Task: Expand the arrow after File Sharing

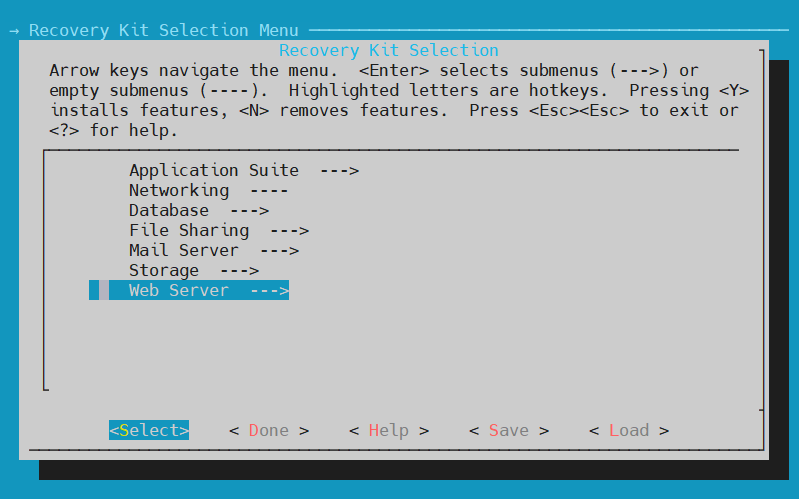Action: point(289,230)
